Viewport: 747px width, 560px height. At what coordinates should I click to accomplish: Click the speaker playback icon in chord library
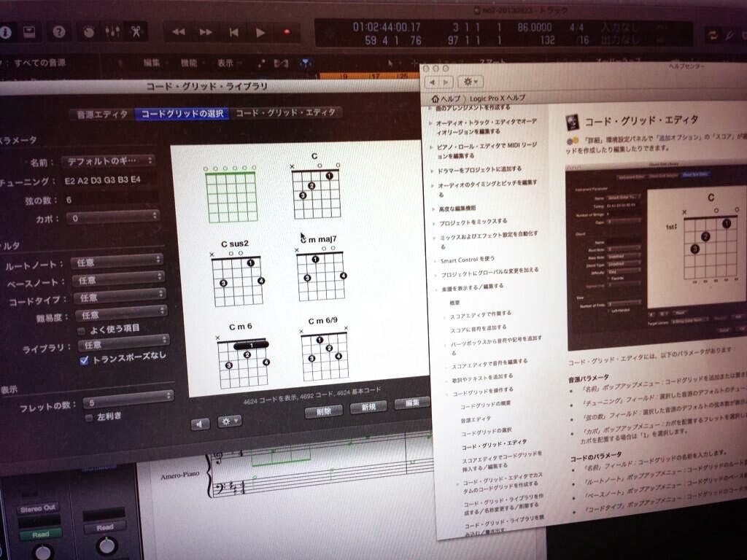pyautogui.click(x=200, y=424)
